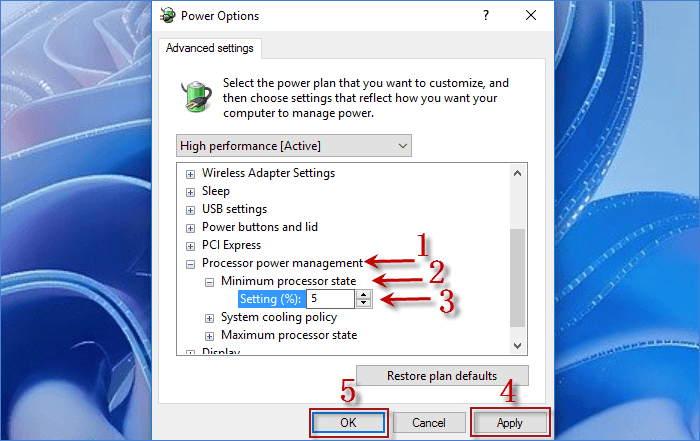Expand System cooling policy node
Screen dimensions: 700x441
coord(209,318)
